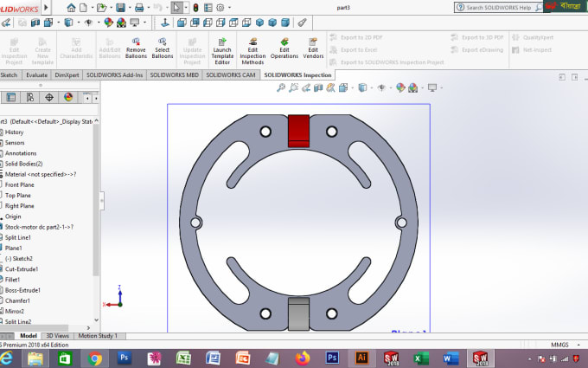Click the red face on the model
588x368 pixels.
(x=298, y=127)
